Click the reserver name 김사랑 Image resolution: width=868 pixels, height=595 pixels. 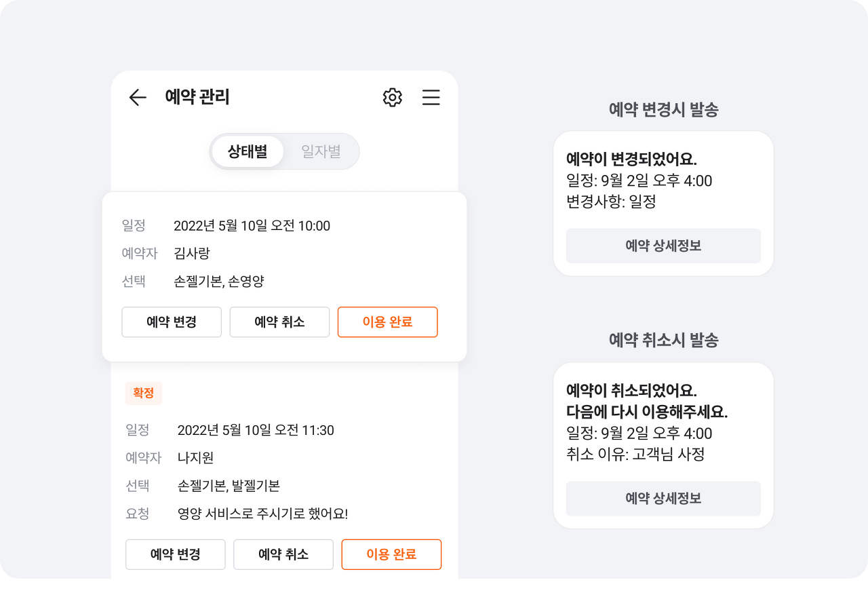192,254
